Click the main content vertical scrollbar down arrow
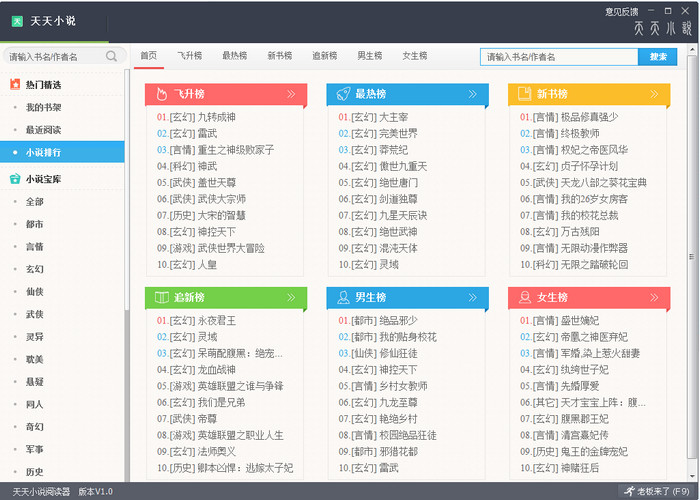 point(693,476)
